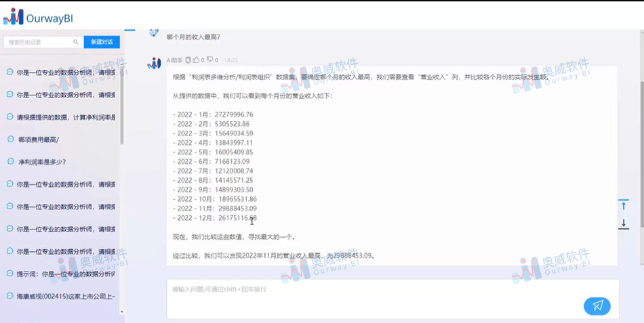The width and height of the screenshot is (644, 323).
Task: Click chat bubble icon beside 净利润率是多少?
Action: click(x=11, y=161)
